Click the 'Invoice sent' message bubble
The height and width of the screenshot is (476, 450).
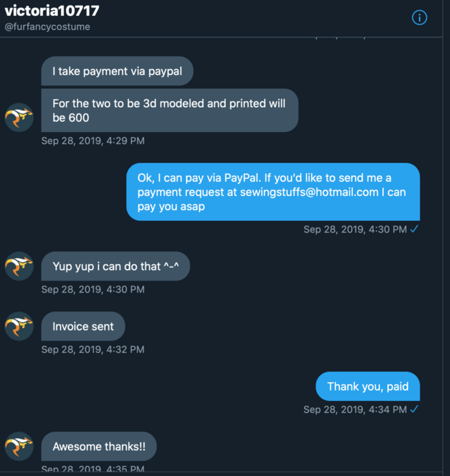(83, 327)
